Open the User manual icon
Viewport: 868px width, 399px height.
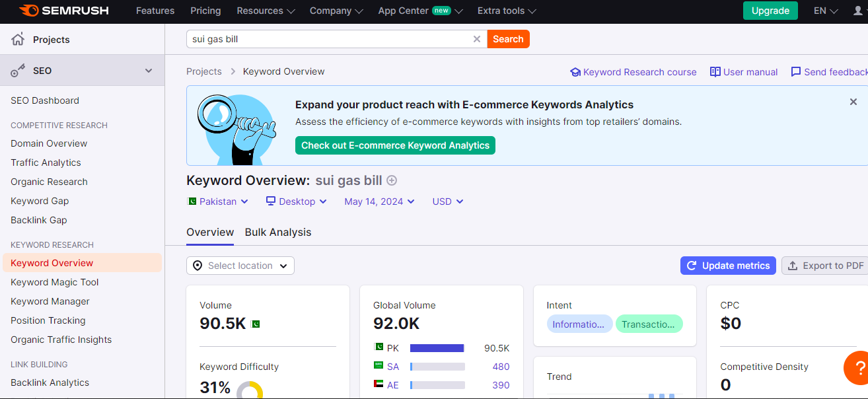pos(715,71)
